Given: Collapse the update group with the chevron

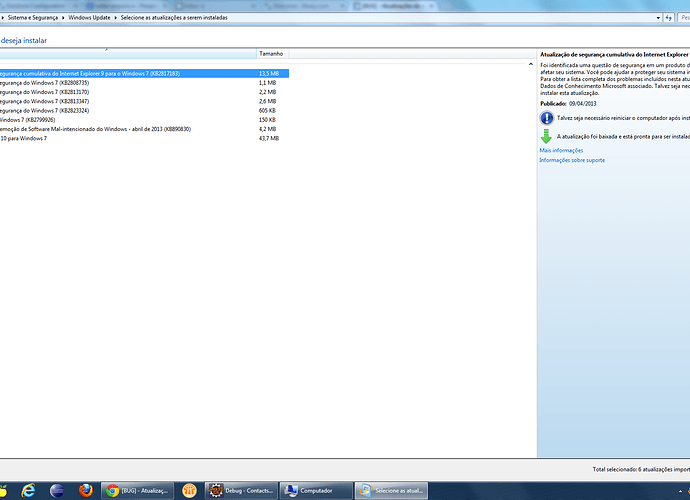Looking at the screenshot, I should [531, 64].
